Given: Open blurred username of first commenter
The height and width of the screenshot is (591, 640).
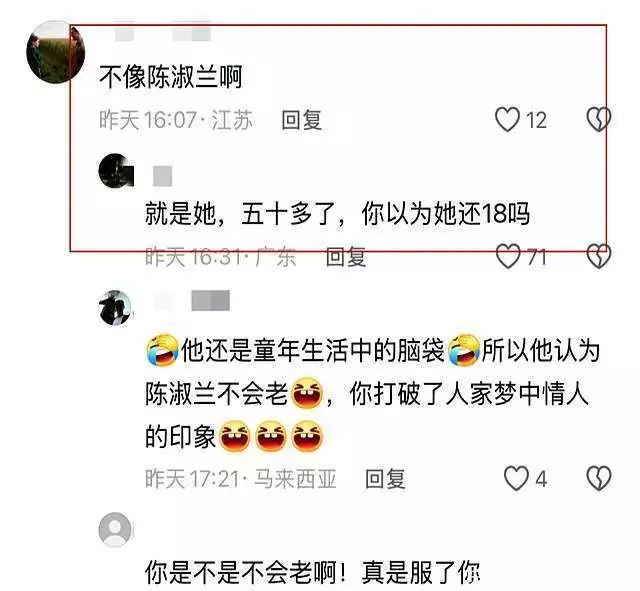Looking at the screenshot, I should (x=162, y=33).
